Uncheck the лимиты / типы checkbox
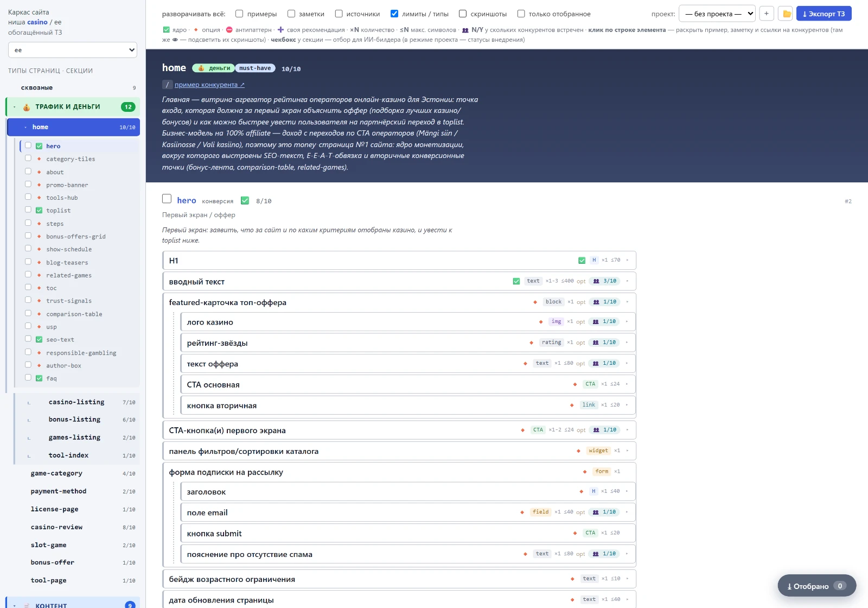Viewport: 868px width, 608px height. 394,14
